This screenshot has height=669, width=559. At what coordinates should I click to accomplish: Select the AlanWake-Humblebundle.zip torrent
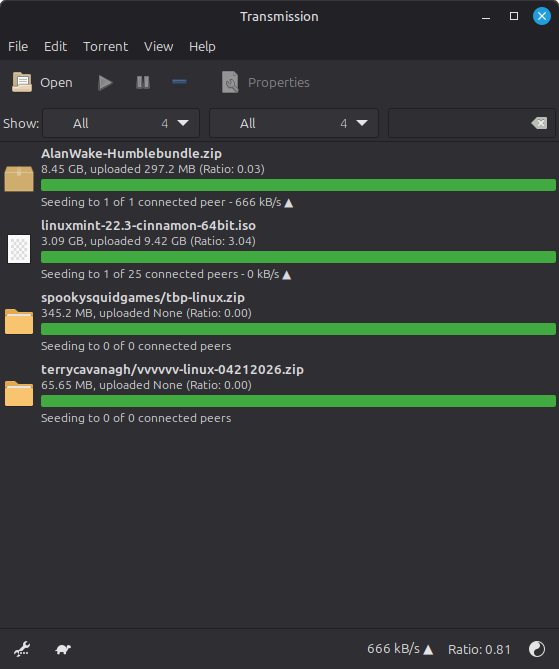280,178
